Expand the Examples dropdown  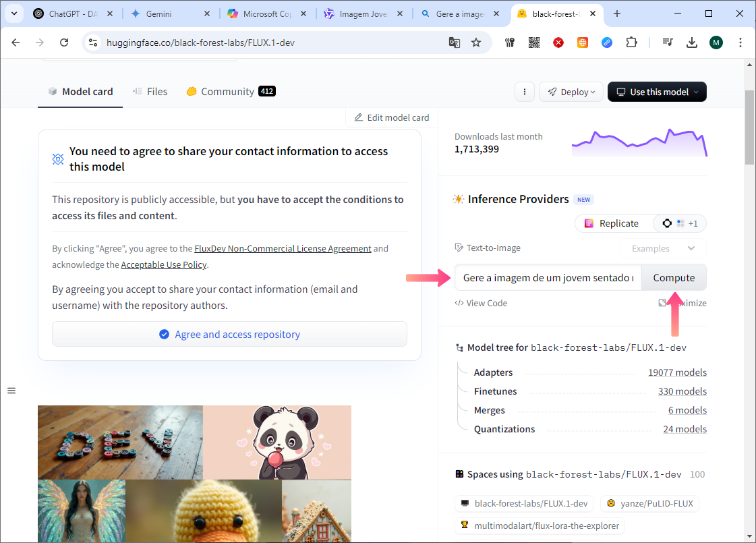[663, 248]
